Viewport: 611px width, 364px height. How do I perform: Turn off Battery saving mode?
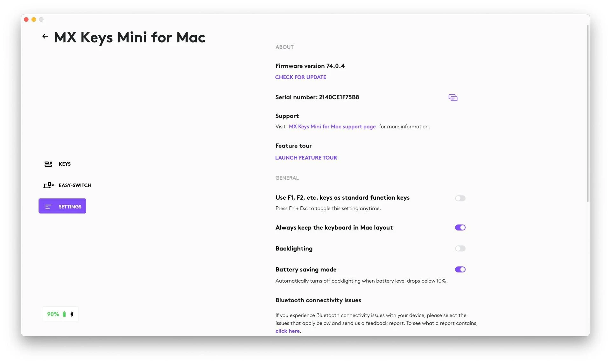[x=460, y=270]
